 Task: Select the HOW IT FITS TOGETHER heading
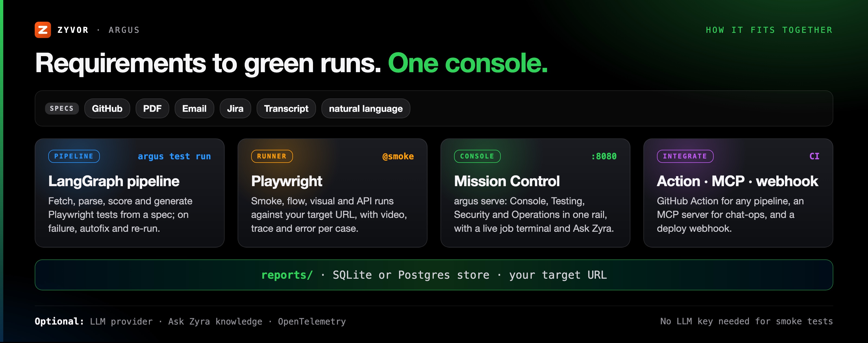pos(769,30)
